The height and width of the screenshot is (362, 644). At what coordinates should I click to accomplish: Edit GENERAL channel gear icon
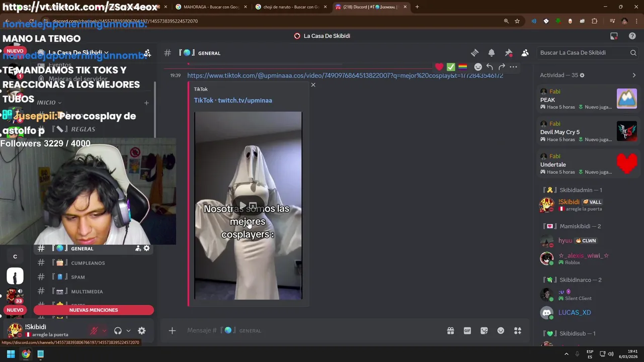coord(146,248)
